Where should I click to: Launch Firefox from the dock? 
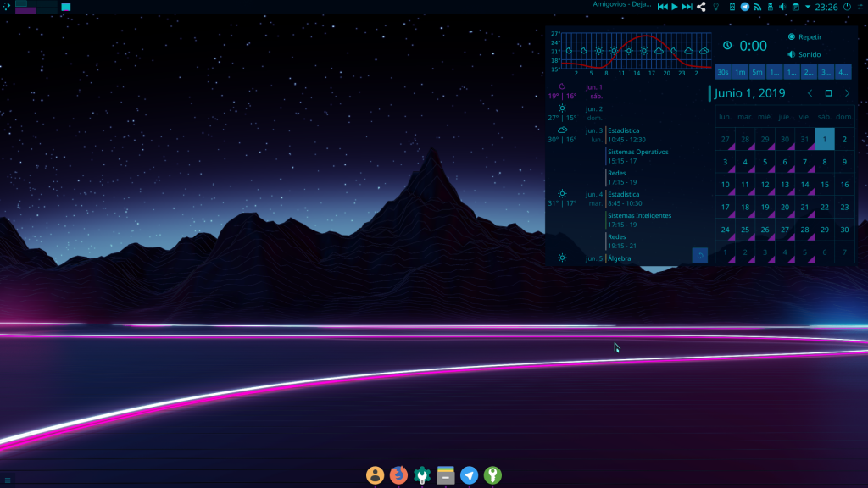tap(398, 474)
